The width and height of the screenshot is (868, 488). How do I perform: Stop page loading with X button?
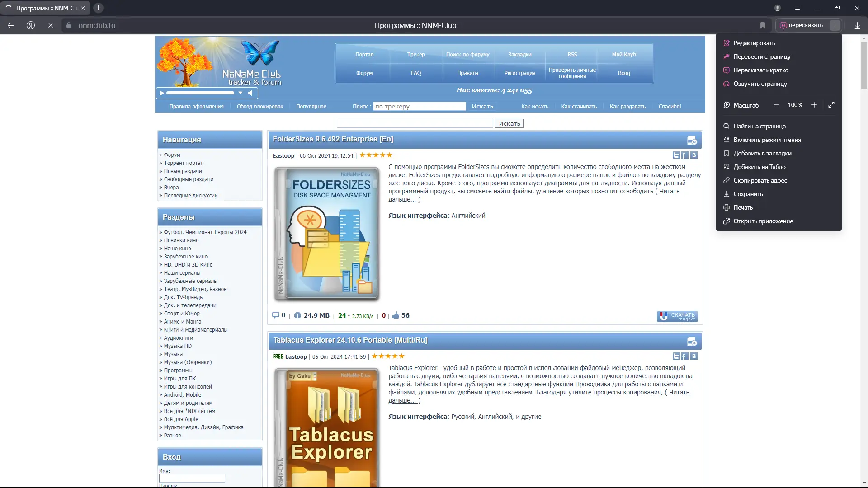[51, 25]
